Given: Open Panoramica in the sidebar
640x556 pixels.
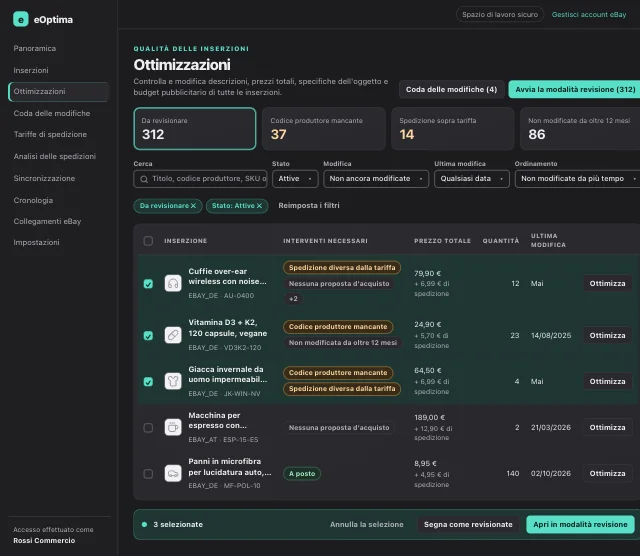Looking at the screenshot, I should (x=35, y=48).
